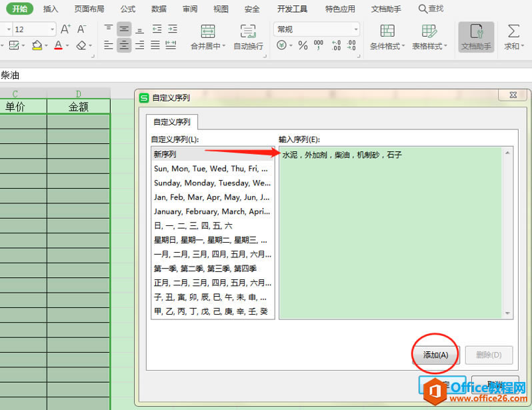Click the 添加(A) button
Screen dimensions: 532x410
click(436, 355)
